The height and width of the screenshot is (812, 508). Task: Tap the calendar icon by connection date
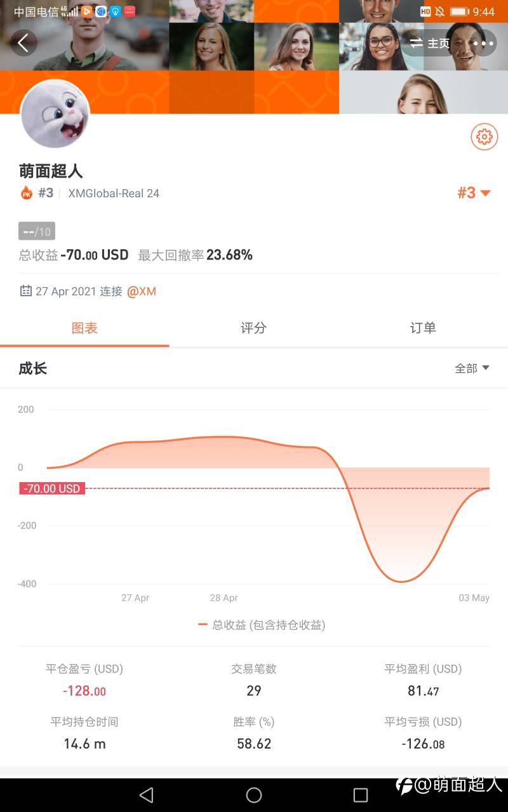pos(26,291)
